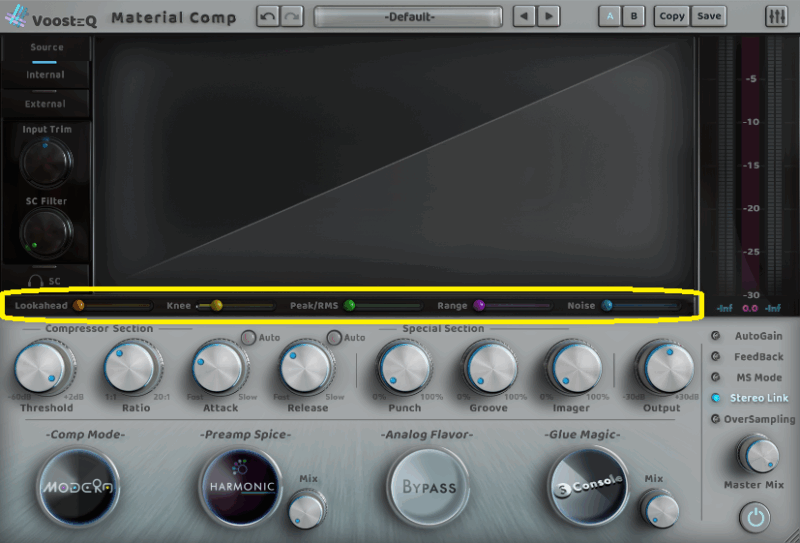The width and height of the screenshot is (800, 543).
Task: Click the Save button
Action: (x=708, y=16)
